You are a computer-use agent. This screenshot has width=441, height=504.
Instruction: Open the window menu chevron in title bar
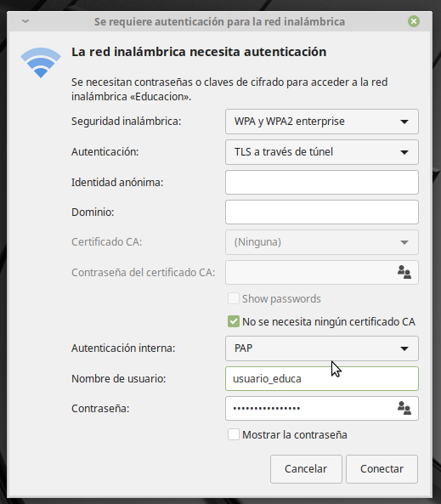pyautogui.click(x=25, y=21)
